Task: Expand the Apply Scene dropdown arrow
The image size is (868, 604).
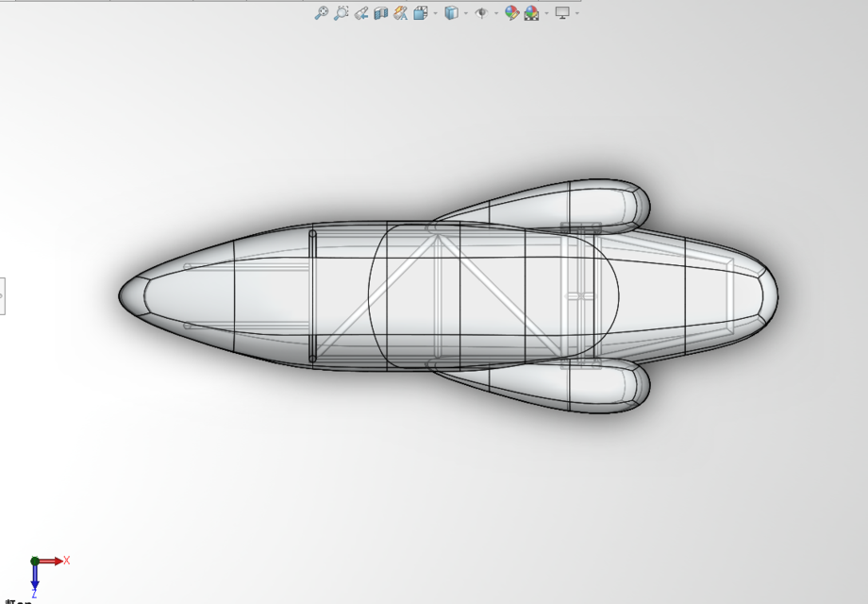Action: (546, 13)
